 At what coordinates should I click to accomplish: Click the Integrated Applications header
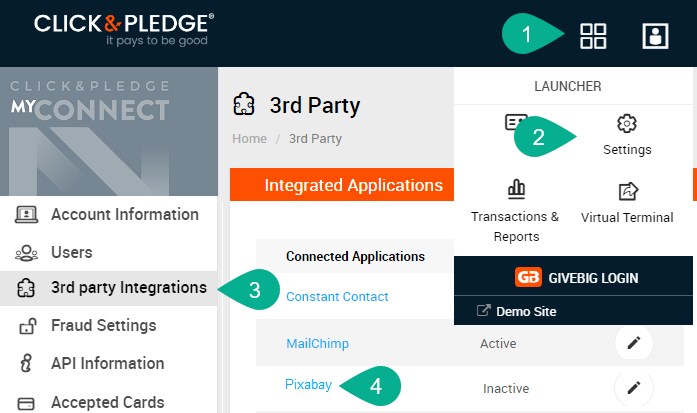point(354,185)
